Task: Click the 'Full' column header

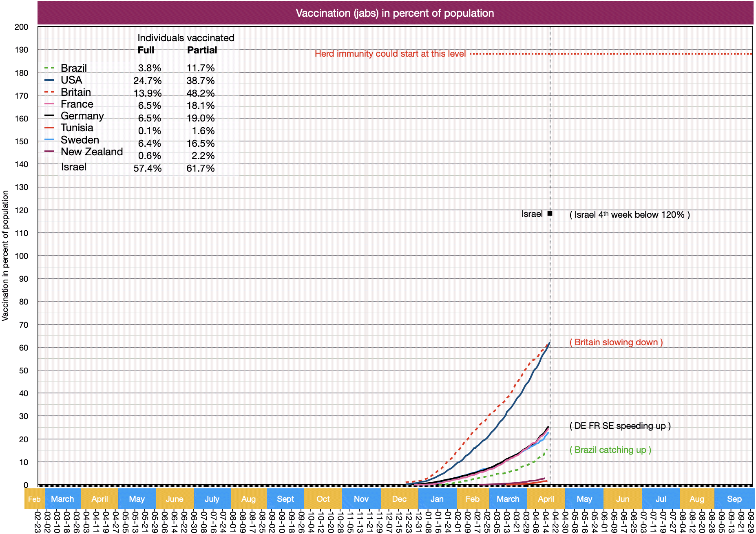Action: pos(146,50)
